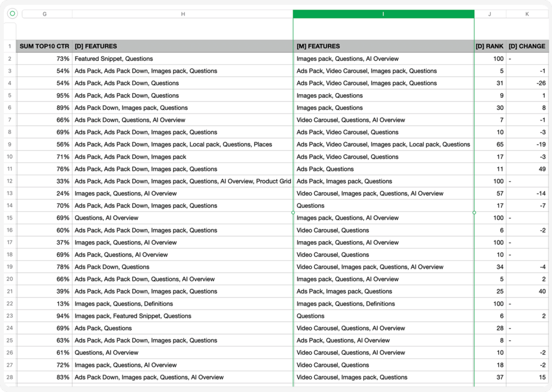Image resolution: width=552 pixels, height=392 pixels.
Task: Click the [D] CHANGE header cell
Action: point(527,46)
